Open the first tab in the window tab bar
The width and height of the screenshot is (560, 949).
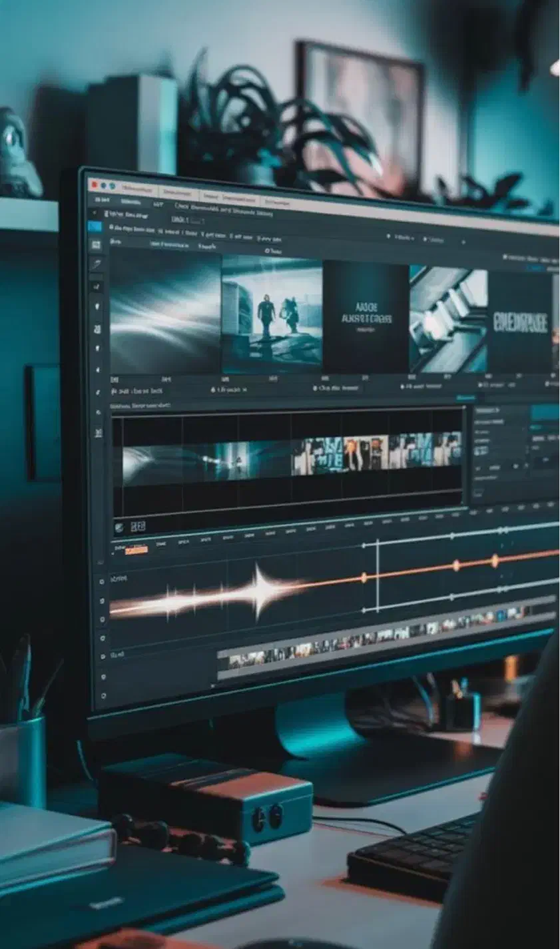coord(138,188)
